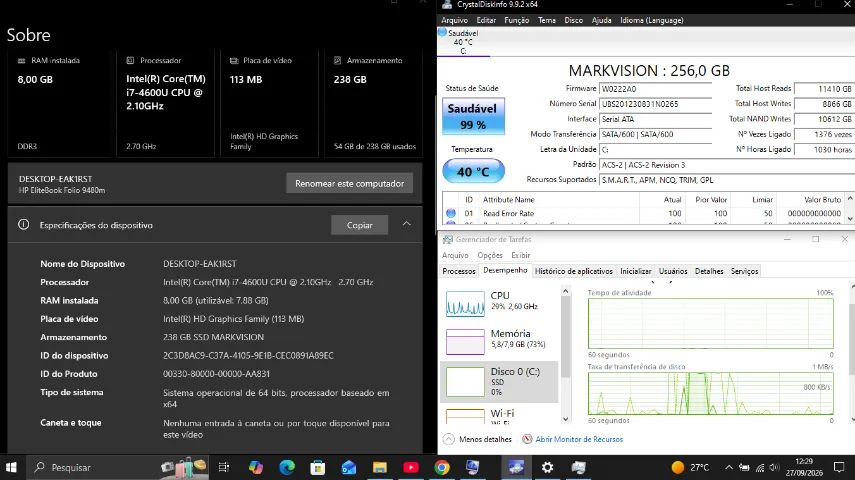
Task: Open File Explorer from the taskbar
Action: point(380,467)
